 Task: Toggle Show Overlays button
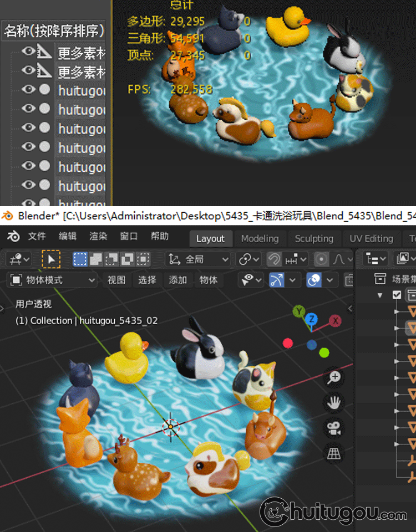click(x=314, y=280)
